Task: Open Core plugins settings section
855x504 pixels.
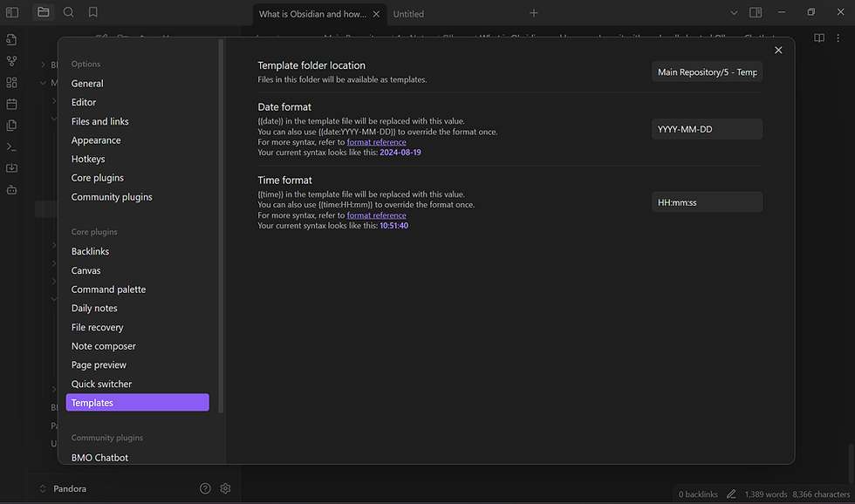Action: pyautogui.click(x=138, y=178)
